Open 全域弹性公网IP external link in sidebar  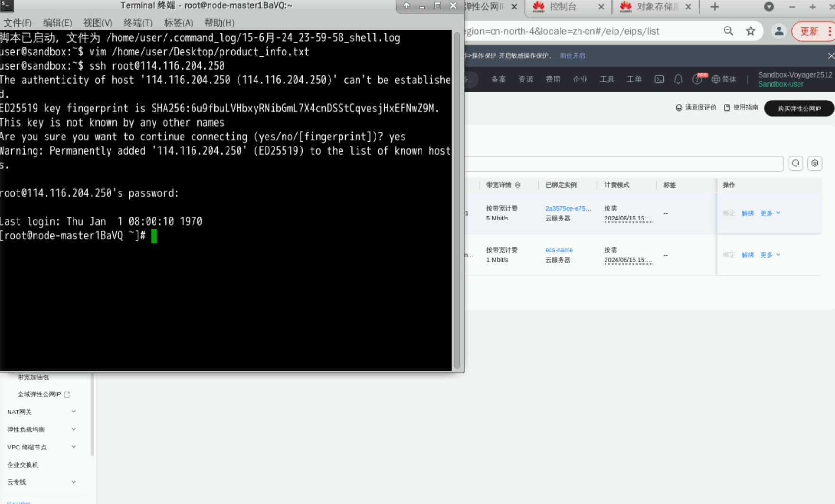coord(44,394)
